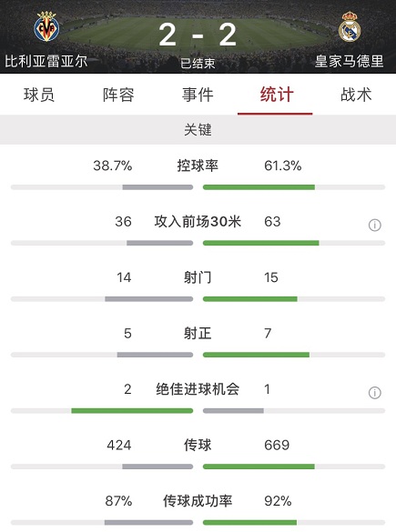This screenshot has width=396, height=532.
Task: Tap the 比利亚雷亚尔 team name
Action: click(46, 62)
